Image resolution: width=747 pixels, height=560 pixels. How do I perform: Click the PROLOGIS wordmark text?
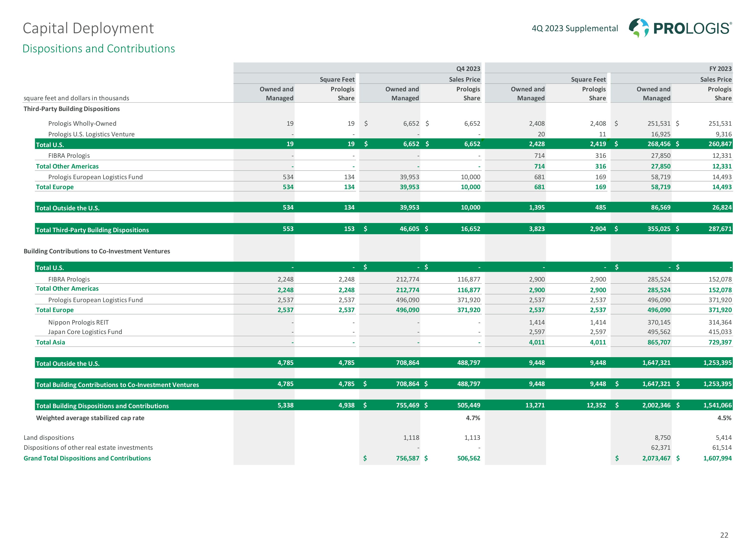pos(692,28)
